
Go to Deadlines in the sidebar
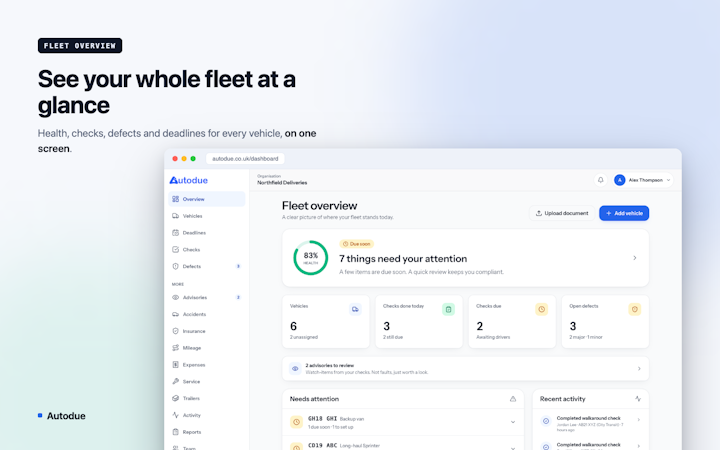(207, 233)
